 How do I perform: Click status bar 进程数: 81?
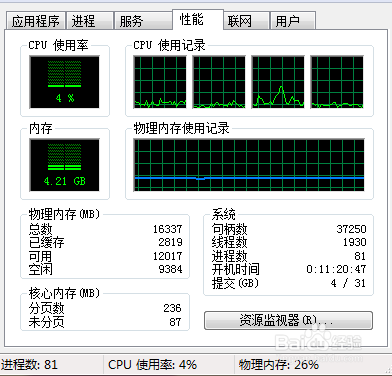pyautogui.click(x=29, y=365)
